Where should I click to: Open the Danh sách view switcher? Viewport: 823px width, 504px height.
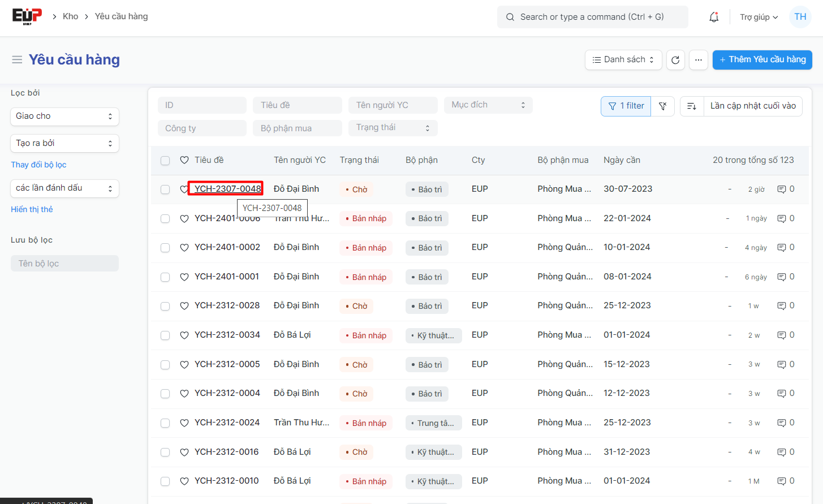(623, 60)
